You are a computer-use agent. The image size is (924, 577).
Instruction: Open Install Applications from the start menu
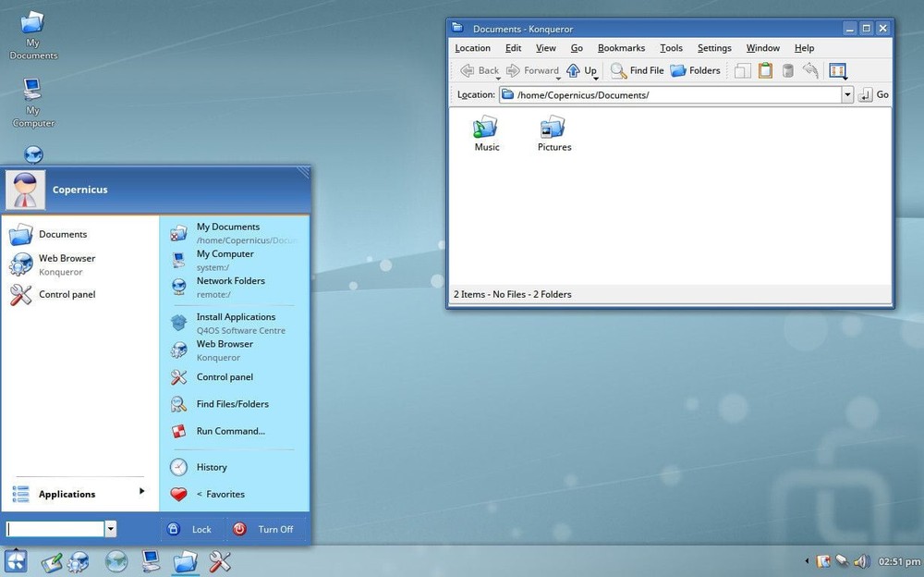(x=237, y=316)
